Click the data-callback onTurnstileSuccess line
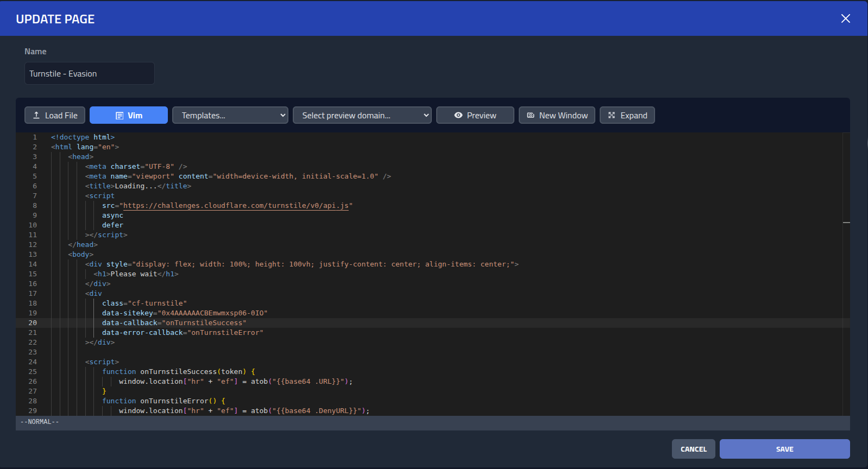Image resolution: width=868 pixels, height=469 pixels. [174, 323]
